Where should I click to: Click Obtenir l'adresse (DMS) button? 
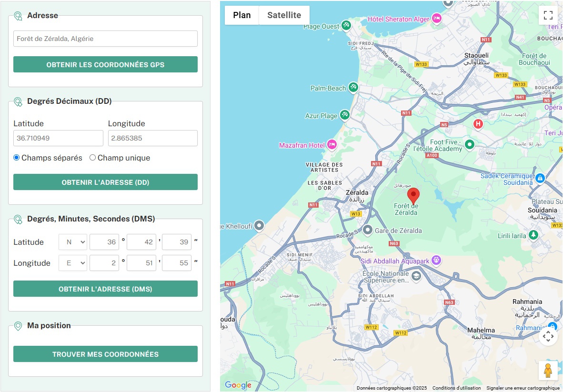(106, 289)
